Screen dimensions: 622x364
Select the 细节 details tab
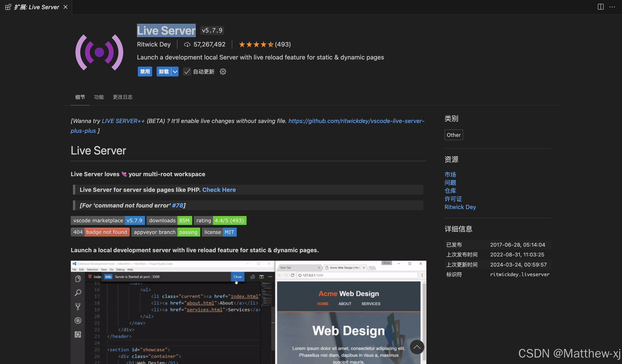tap(80, 97)
